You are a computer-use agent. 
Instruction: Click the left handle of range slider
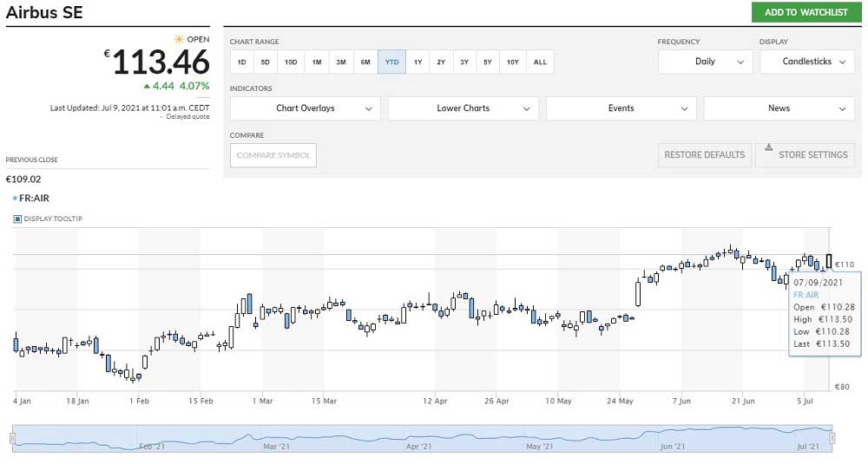click(12, 439)
